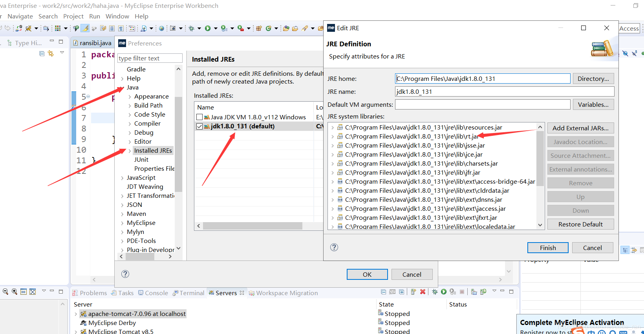Open the Workspace Migration tab
The height and width of the screenshot is (334, 644).
coord(283,293)
